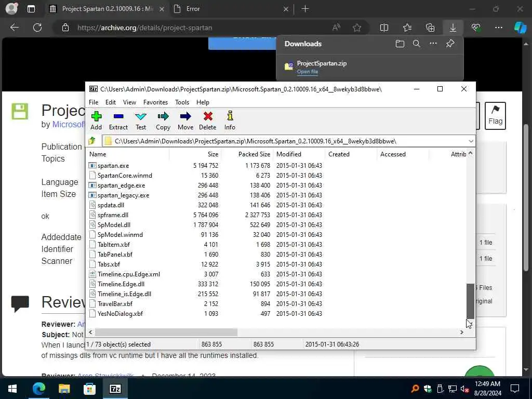Open notification center in system tray

coord(515,389)
